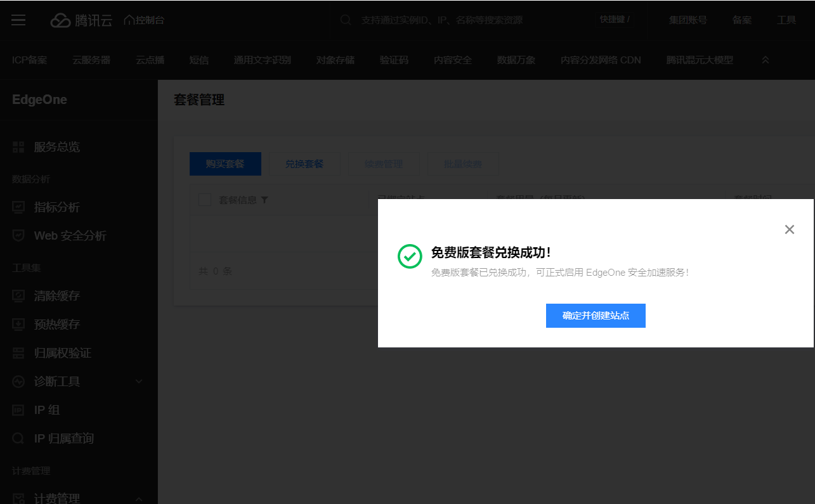Open 通用文字识别 shortcut
The height and width of the screenshot is (504, 815).
263,60
